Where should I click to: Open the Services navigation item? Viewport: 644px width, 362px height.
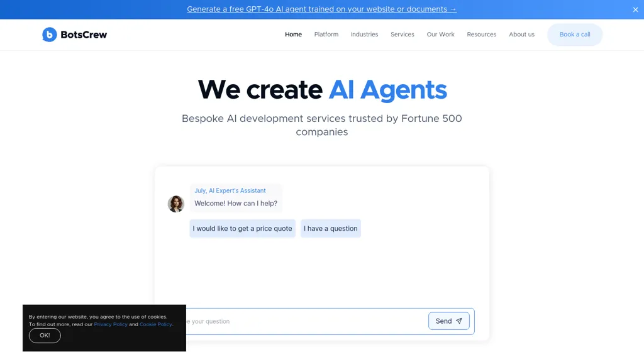[402, 35]
